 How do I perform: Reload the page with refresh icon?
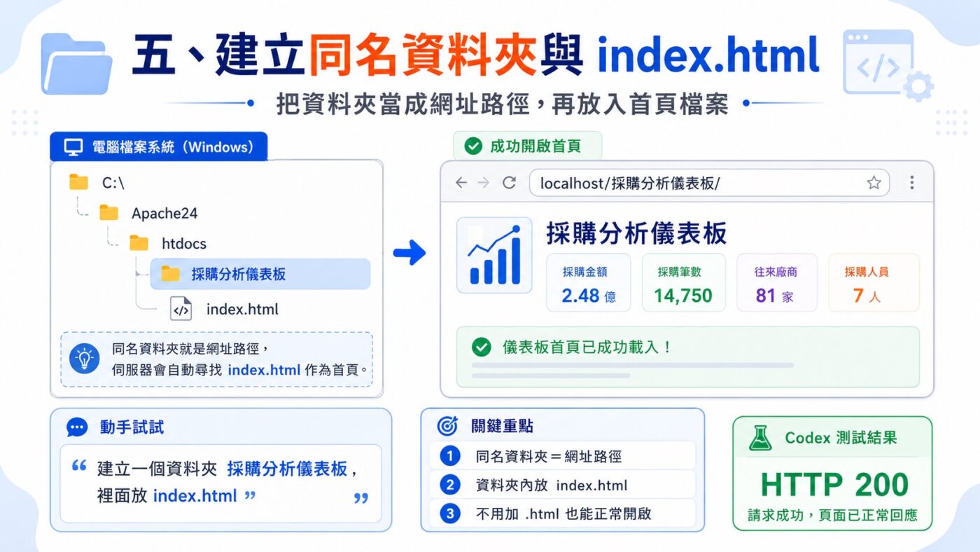[x=510, y=183]
